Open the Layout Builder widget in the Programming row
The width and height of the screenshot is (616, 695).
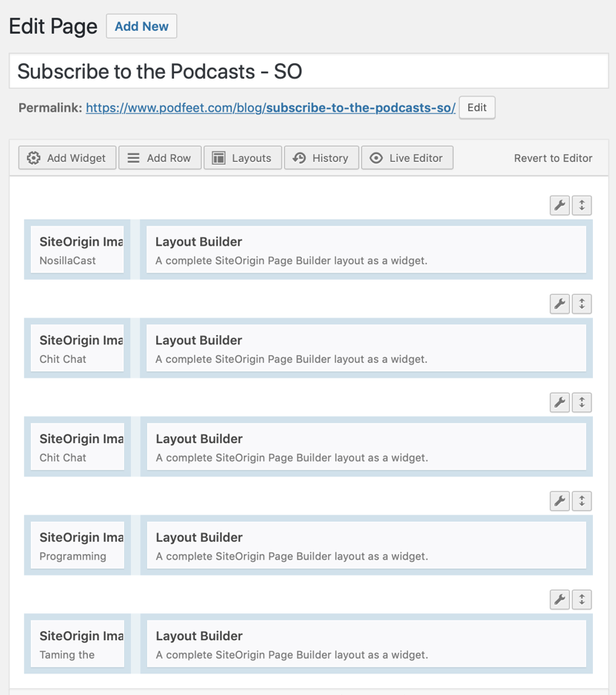[367, 546]
